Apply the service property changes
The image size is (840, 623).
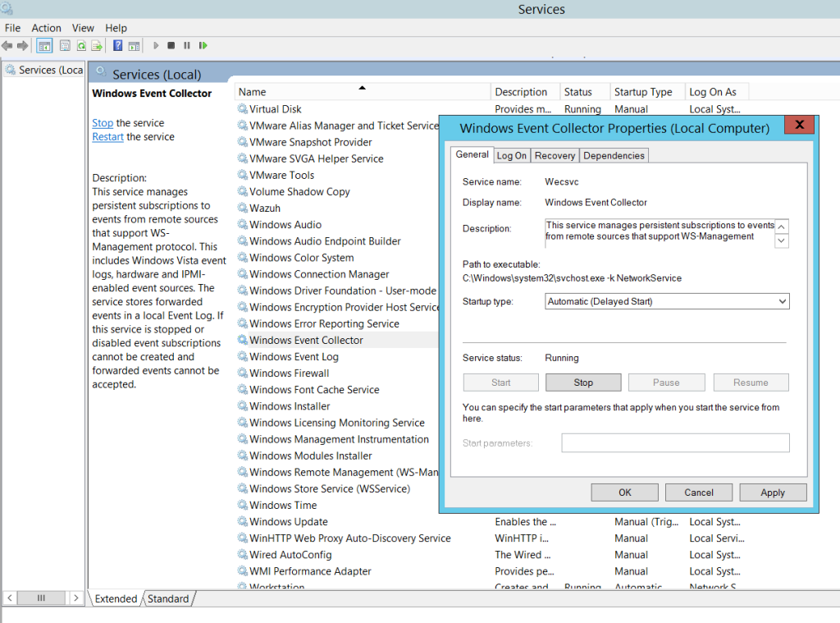click(x=772, y=492)
